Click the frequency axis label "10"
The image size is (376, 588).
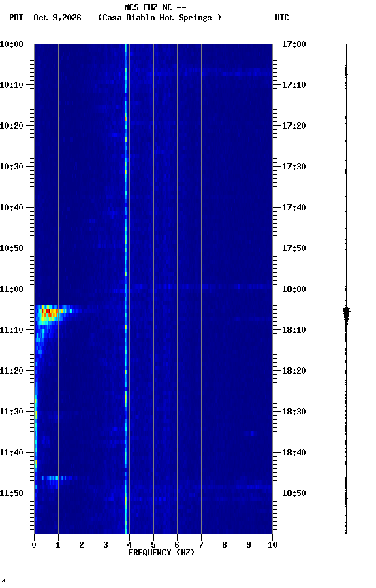point(272,545)
